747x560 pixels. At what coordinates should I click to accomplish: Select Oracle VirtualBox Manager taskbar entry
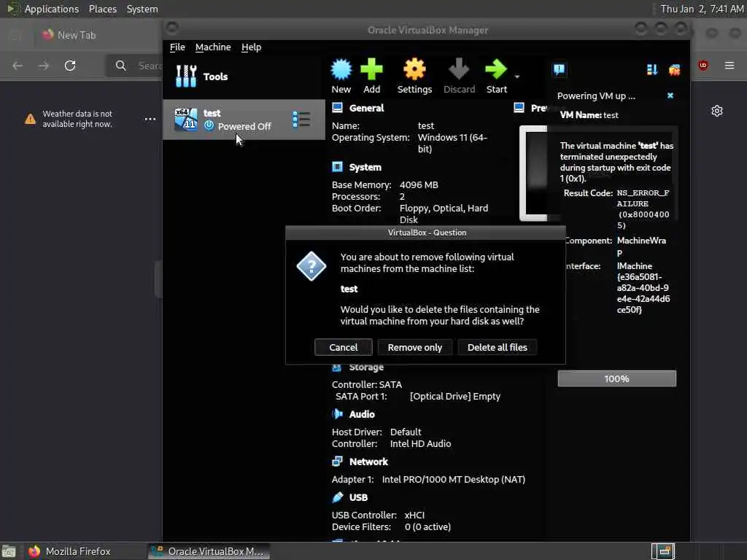click(209, 551)
